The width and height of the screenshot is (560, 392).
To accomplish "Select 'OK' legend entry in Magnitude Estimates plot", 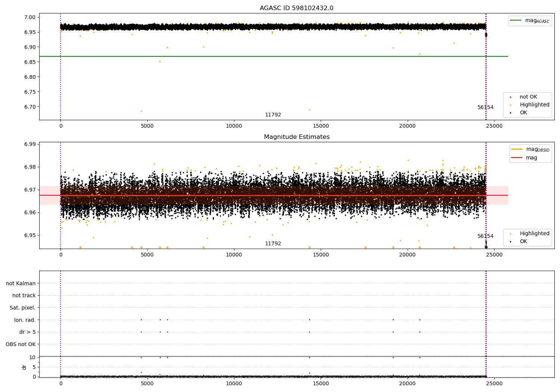I will (523, 242).
